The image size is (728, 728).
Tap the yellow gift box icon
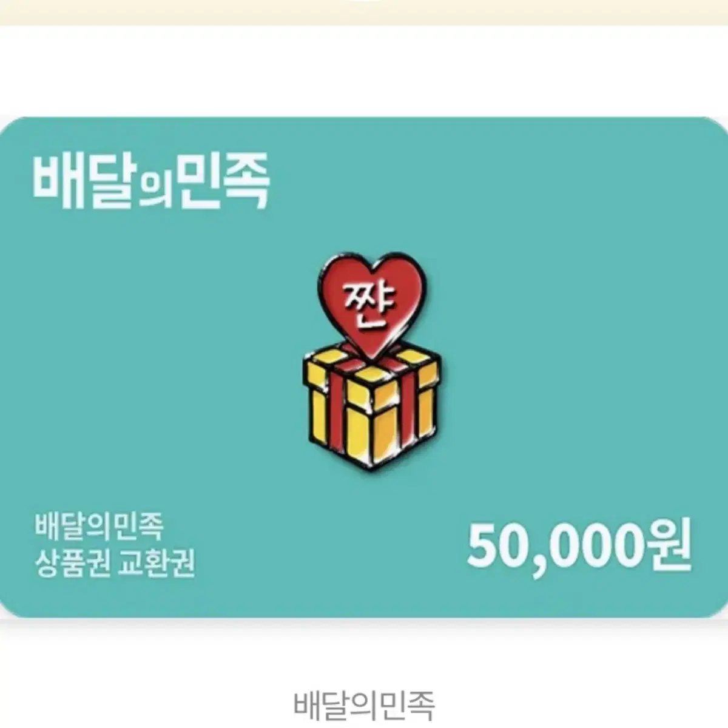coord(371,405)
